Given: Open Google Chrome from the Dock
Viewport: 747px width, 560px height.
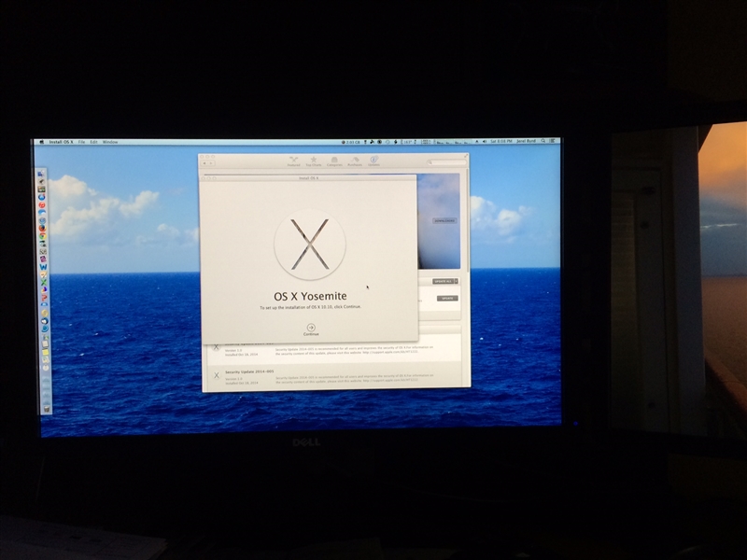Looking at the screenshot, I should [42, 236].
